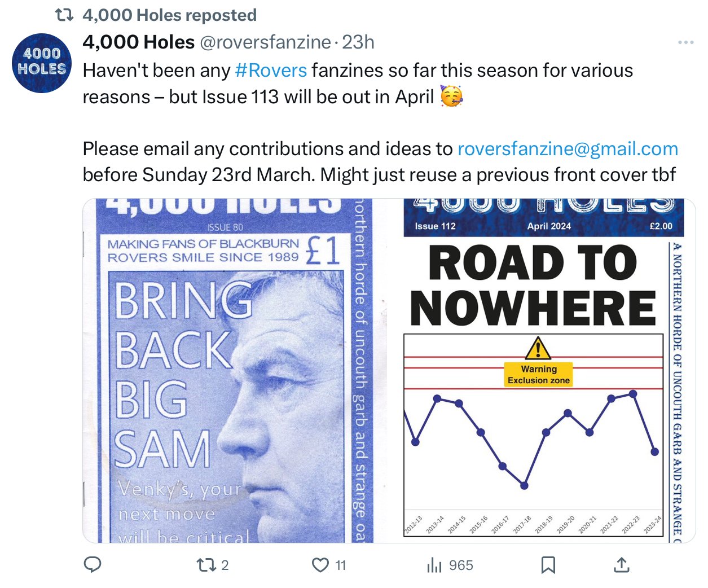
Task: Open the Road To Nowhere cover image
Action: click(x=548, y=371)
